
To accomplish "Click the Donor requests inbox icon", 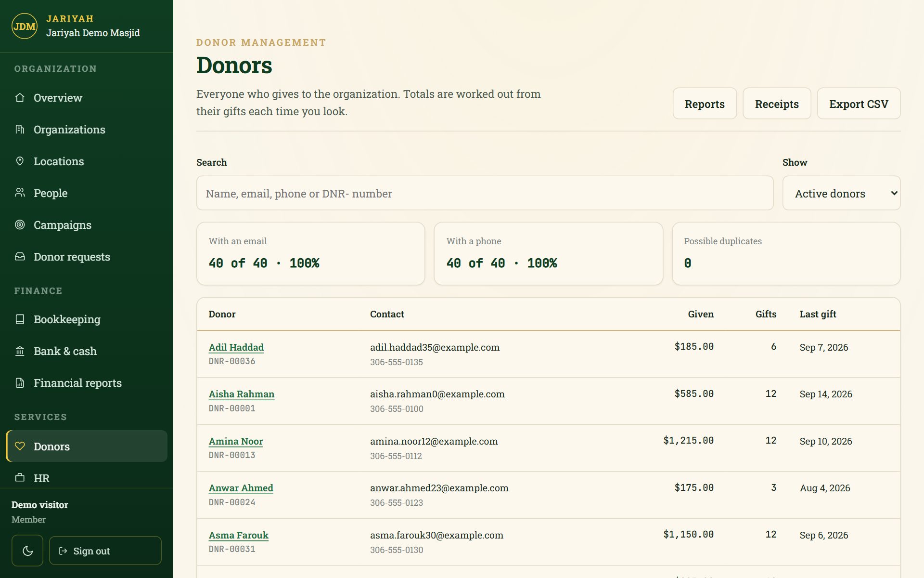I will coord(20,257).
